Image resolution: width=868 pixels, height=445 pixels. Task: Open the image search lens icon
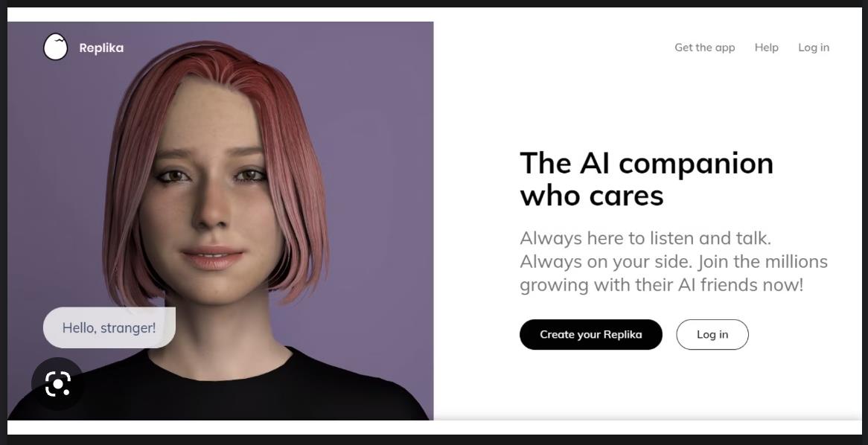tap(57, 383)
